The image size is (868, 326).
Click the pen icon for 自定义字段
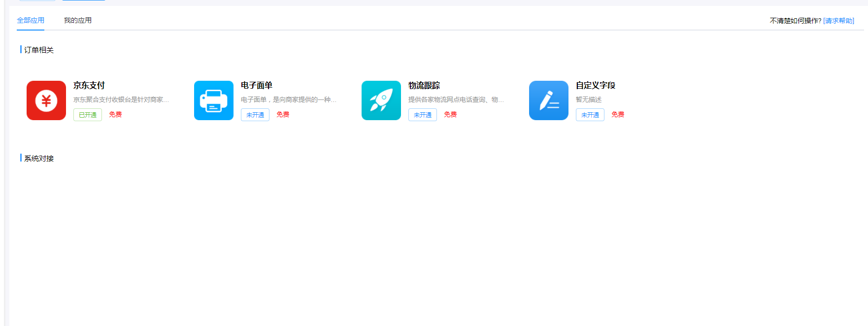pyautogui.click(x=549, y=100)
